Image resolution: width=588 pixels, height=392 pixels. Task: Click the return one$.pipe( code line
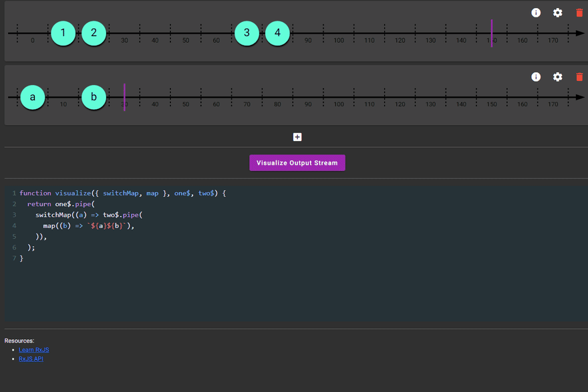[x=61, y=204]
